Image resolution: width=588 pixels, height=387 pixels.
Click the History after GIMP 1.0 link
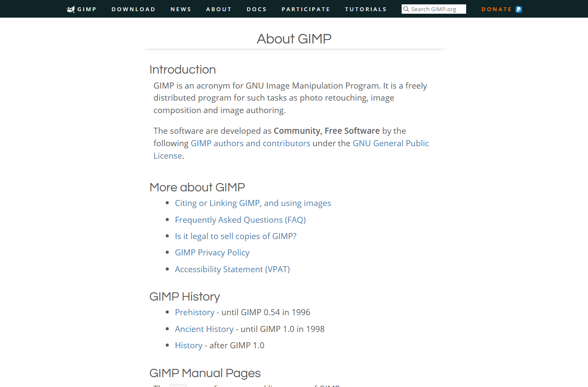point(189,345)
